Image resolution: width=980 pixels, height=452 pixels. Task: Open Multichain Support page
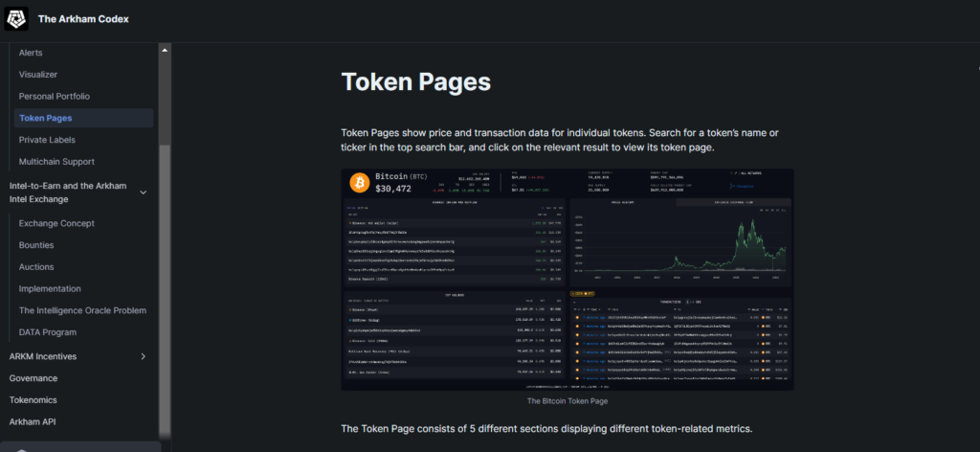pos(56,162)
